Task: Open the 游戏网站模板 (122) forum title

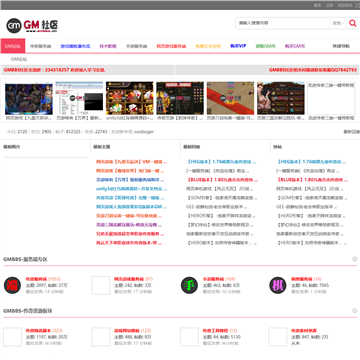Action: click(x=127, y=330)
